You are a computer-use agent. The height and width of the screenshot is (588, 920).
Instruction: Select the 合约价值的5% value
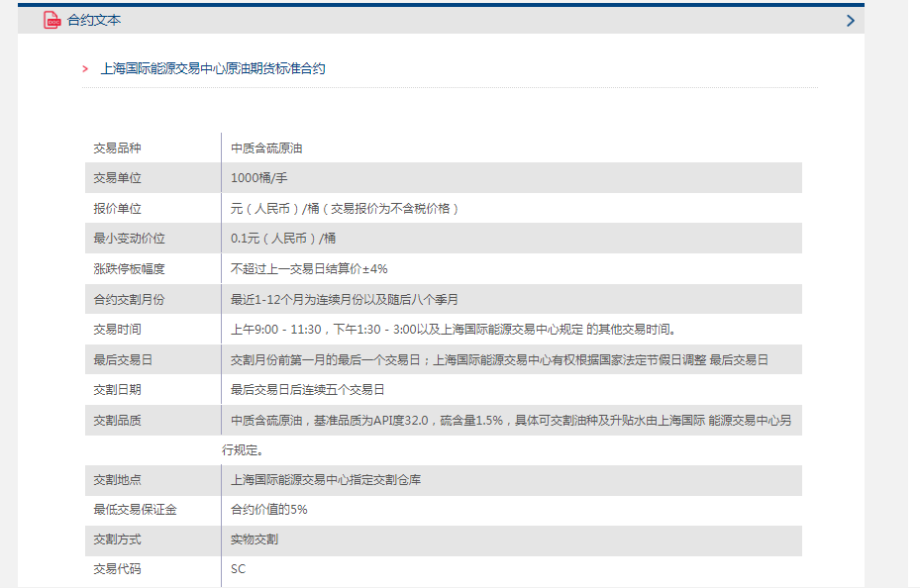[x=268, y=510]
